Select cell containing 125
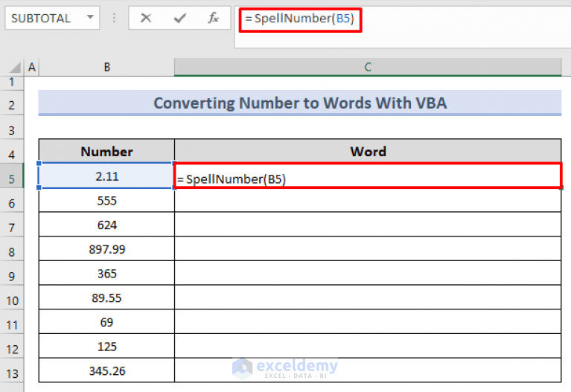This screenshot has height=392, width=571. [106, 346]
